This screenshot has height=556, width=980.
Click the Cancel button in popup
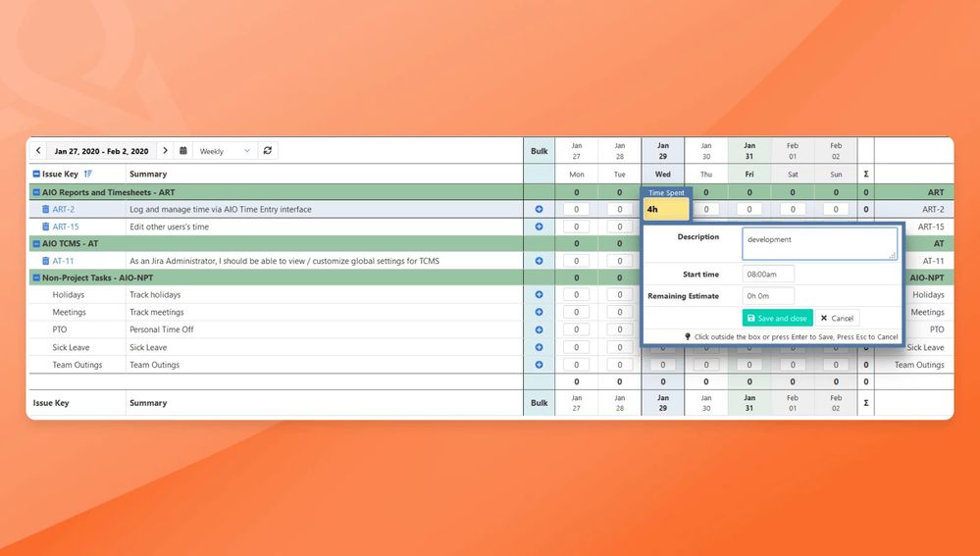pos(837,318)
